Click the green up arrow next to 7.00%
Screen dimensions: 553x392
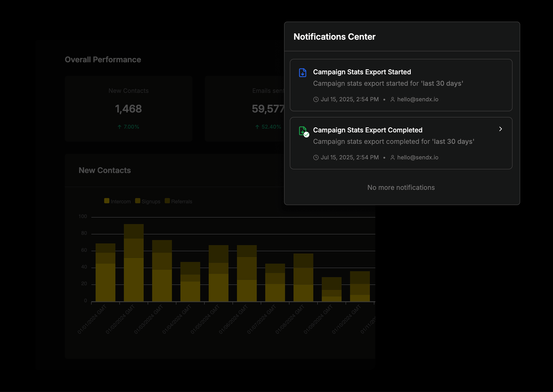[120, 127]
